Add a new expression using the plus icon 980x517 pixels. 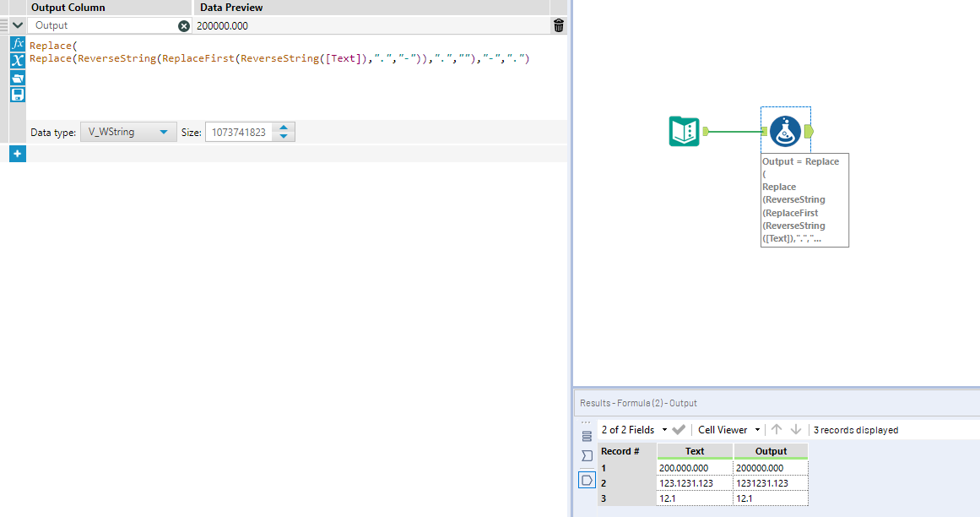coord(17,153)
